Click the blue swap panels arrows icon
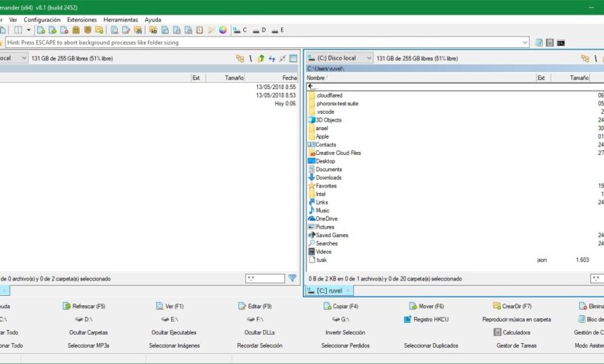604x364 pixels. [x=272, y=59]
